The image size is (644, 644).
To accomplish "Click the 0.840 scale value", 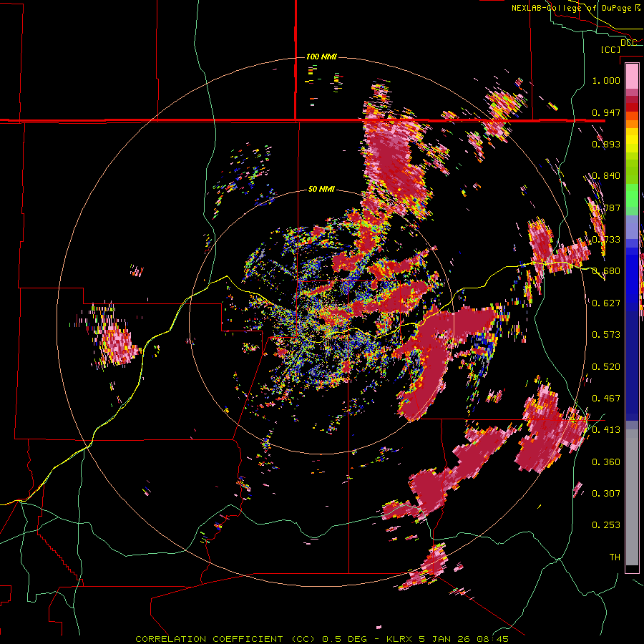I will click(x=606, y=176).
